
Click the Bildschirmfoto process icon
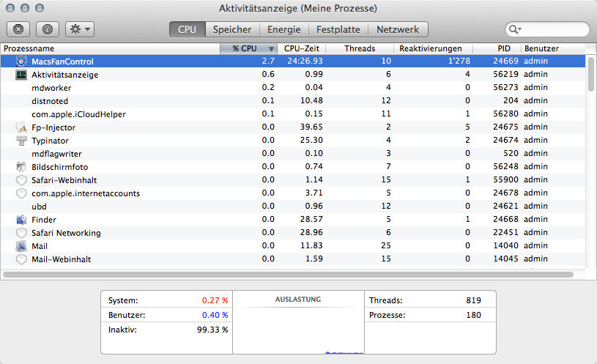(x=21, y=167)
